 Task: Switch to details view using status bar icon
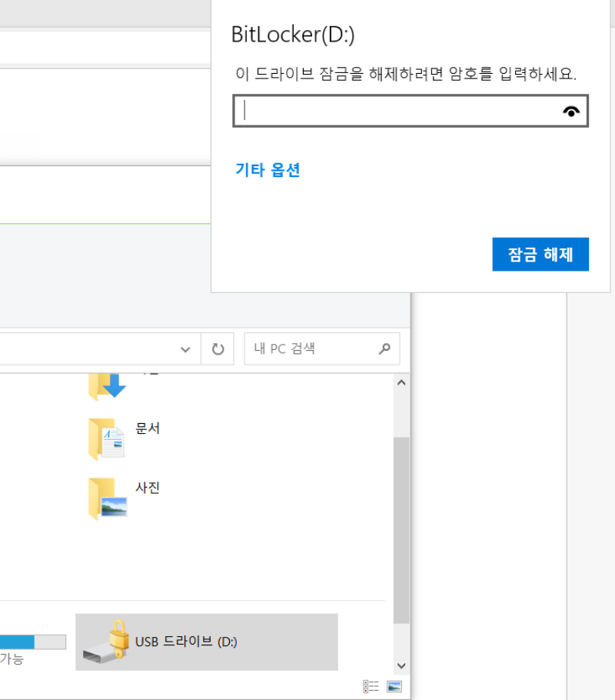click(x=370, y=685)
